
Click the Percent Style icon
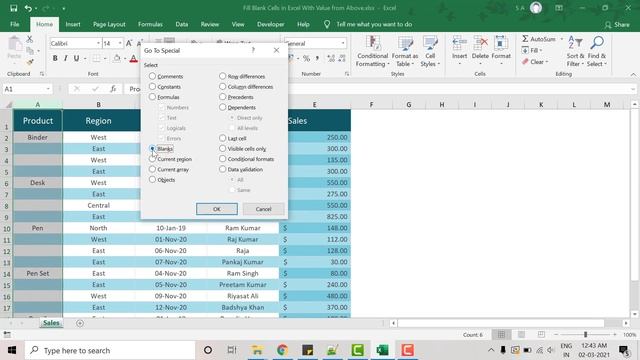pos(306,58)
